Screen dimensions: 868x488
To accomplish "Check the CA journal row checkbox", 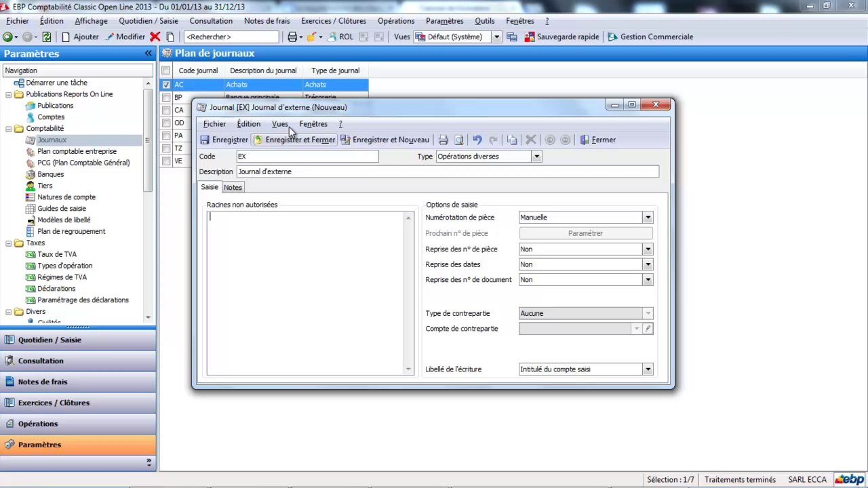I will point(166,110).
